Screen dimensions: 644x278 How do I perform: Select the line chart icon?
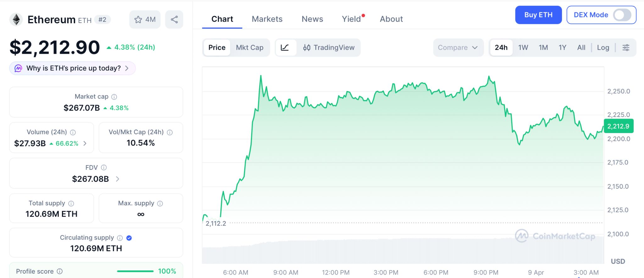coord(285,47)
